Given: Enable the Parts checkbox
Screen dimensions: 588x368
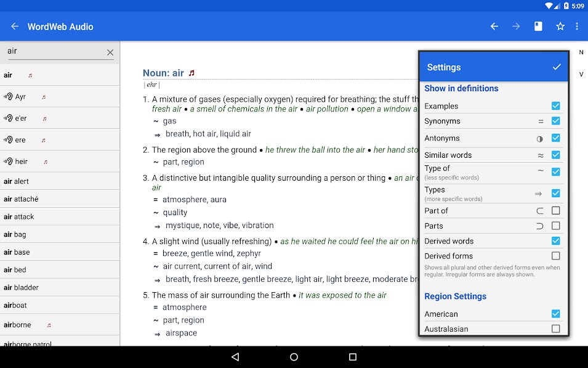Looking at the screenshot, I should [x=556, y=226].
